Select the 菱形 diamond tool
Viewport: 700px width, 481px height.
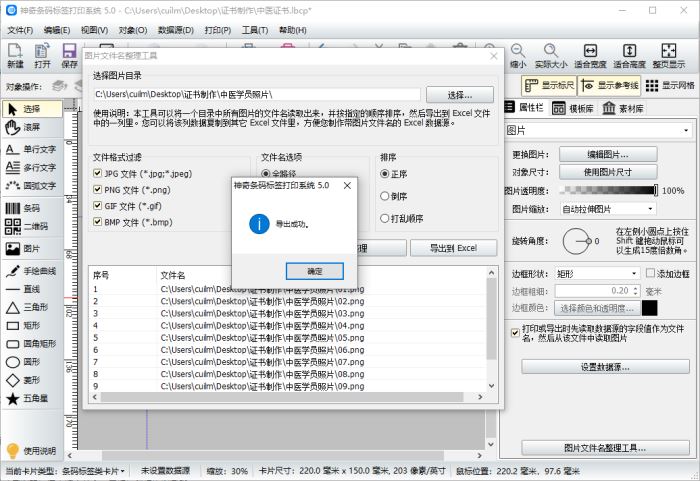[x=32, y=380]
